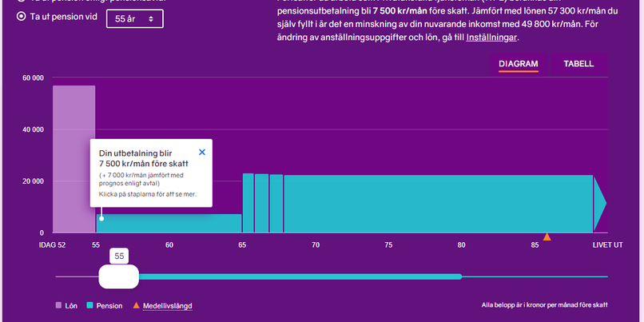Screen dimensions: 644x322
Task: Open the '55 år' age dropdown
Action: (x=135, y=18)
